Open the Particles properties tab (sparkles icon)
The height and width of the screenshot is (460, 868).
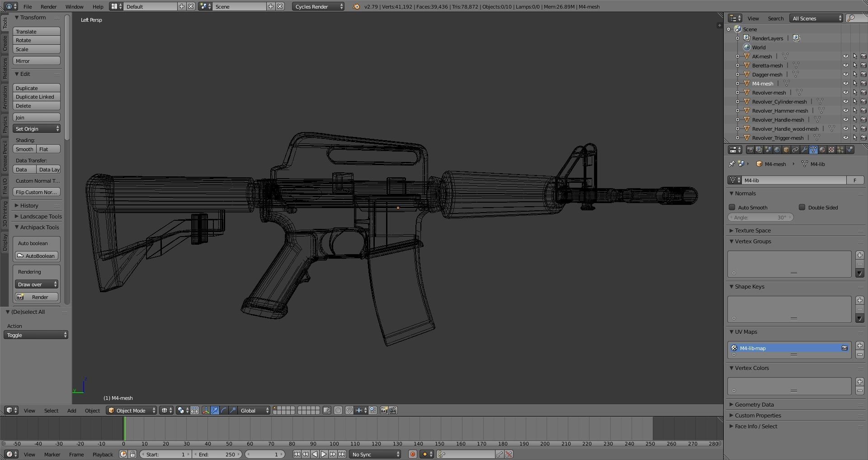[x=840, y=150]
